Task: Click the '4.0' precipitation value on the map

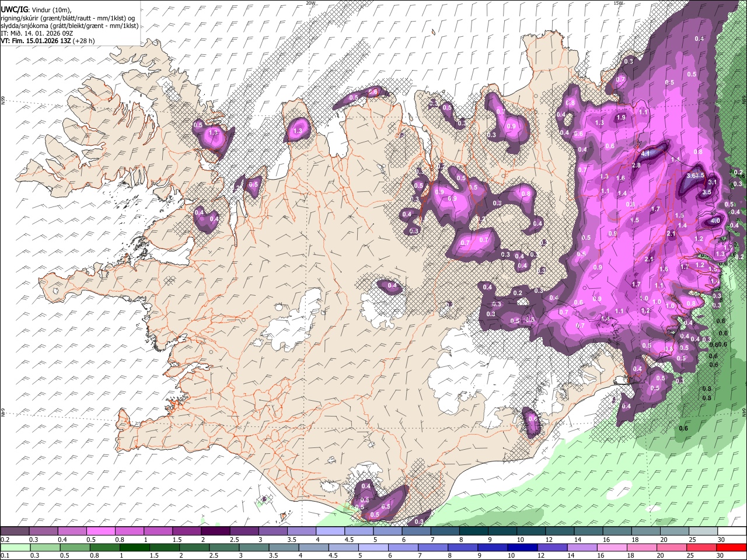Action: [x=715, y=221]
